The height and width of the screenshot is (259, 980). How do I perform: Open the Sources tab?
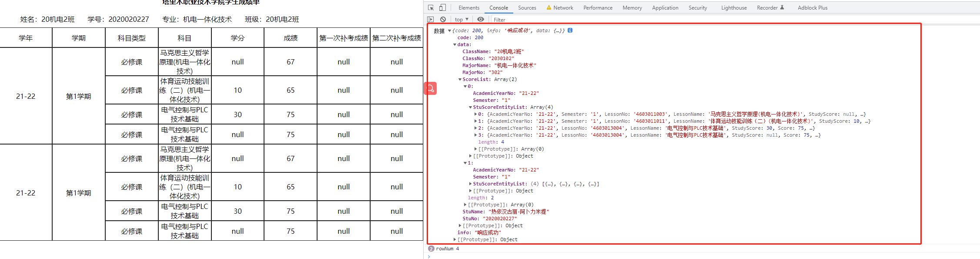[x=527, y=8]
